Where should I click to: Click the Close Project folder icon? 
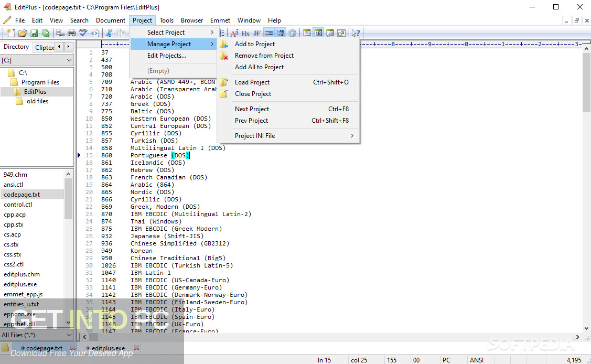(x=224, y=94)
